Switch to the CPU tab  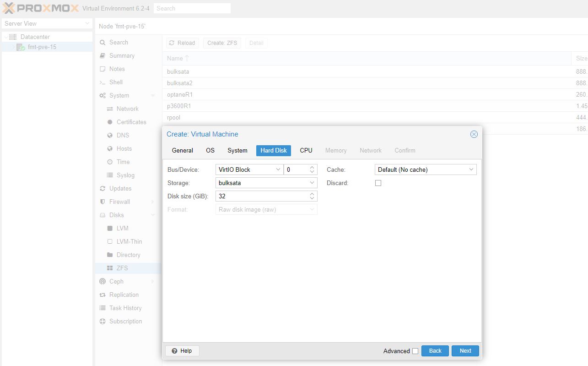[306, 150]
